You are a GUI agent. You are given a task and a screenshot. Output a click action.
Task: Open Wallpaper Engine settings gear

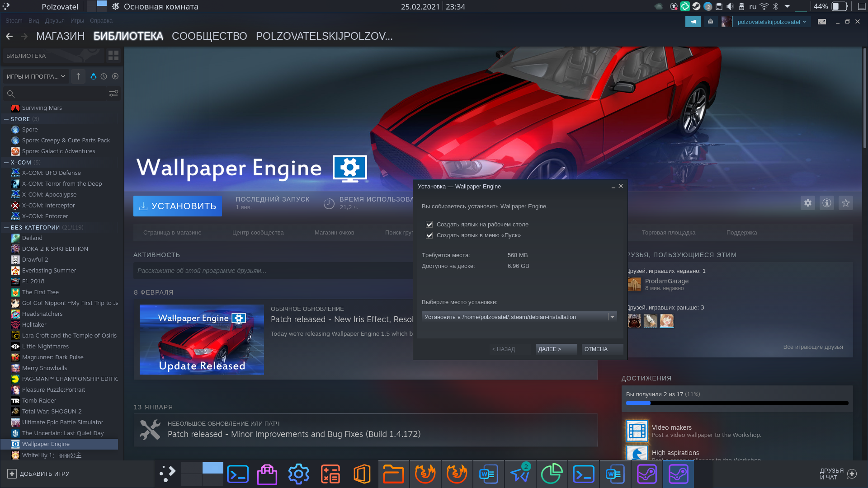[x=808, y=203]
